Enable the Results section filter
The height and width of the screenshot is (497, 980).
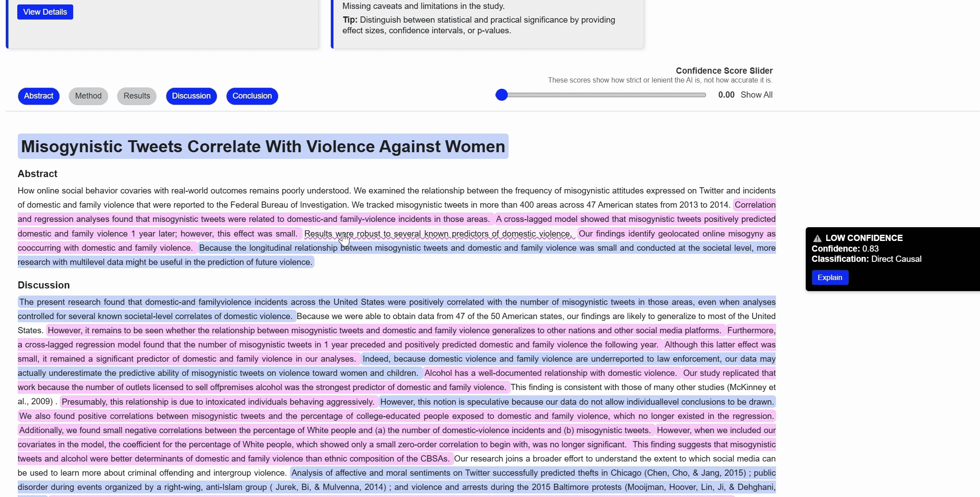[137, 96]
